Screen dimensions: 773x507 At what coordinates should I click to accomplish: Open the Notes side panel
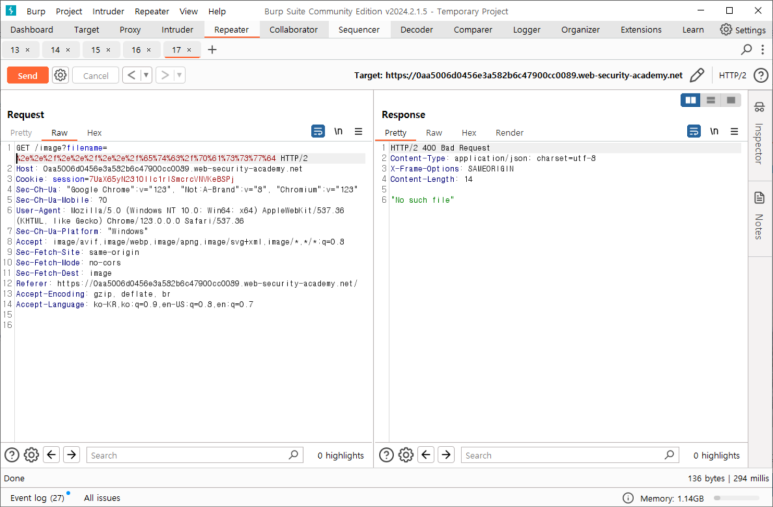pyautogui.click(x=759, y=216)
